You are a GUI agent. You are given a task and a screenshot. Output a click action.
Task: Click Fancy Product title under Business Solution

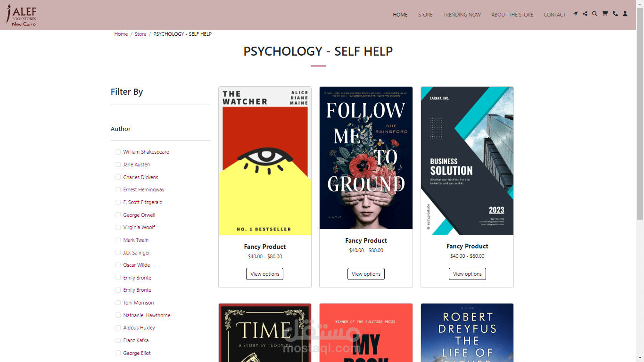tap(467, 246)
